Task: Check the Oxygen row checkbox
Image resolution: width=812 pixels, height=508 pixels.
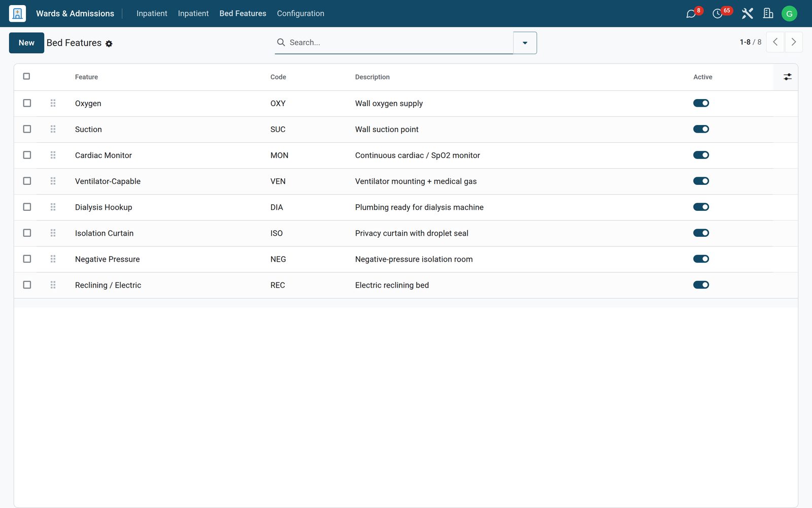Action: tap(27, 103)
